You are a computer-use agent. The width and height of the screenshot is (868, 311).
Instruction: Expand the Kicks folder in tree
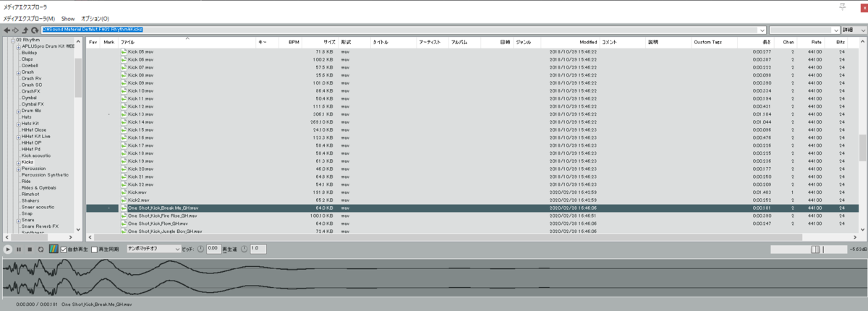[x=18, y=162]
